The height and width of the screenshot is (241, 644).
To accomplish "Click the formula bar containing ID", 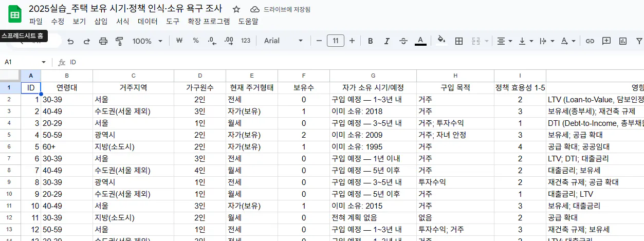I will [x=355, y=62].
